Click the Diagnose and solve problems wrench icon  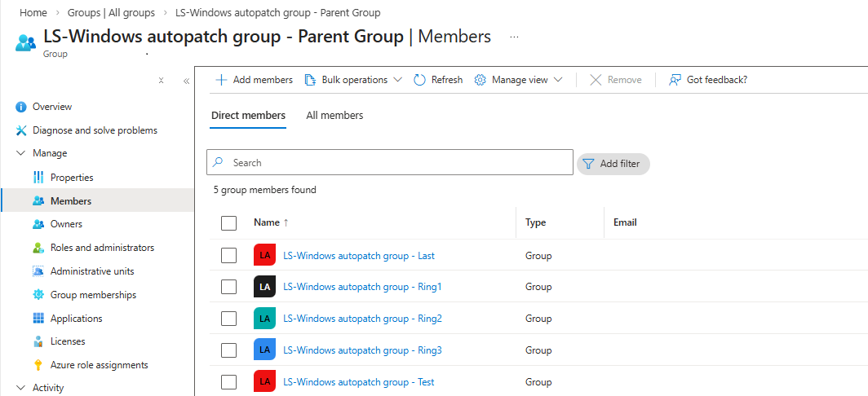coord(21,130)
